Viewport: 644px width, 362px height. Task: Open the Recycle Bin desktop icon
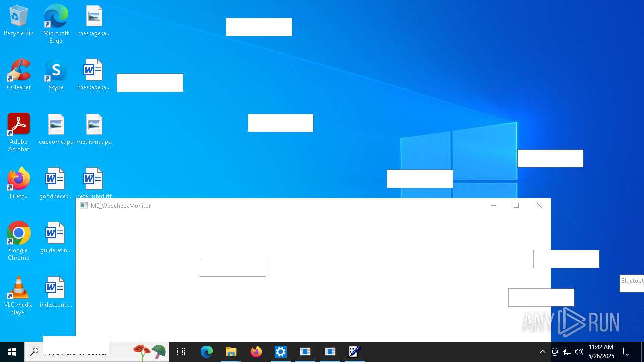tap(19, 21)
